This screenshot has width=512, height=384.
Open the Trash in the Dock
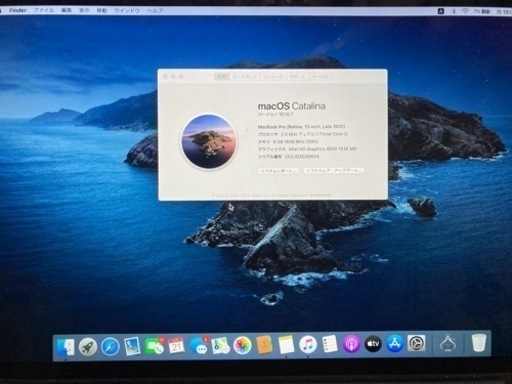tap(479, 343)
